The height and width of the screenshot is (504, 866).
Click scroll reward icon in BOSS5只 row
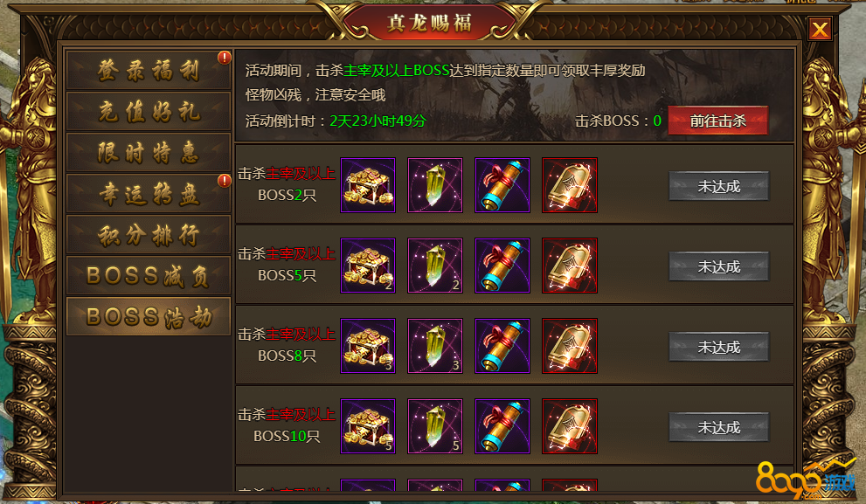pyautogui.click(x=502, y=266)
